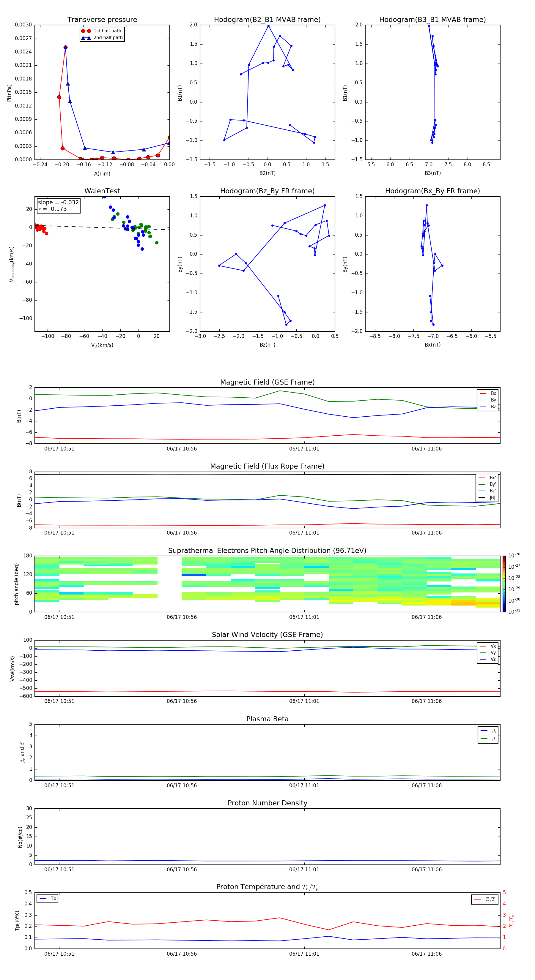The height and width of the screenshot is (980, 535).
Task: Select "Bx'" in the Flux Rope legend
Action: 487,478
